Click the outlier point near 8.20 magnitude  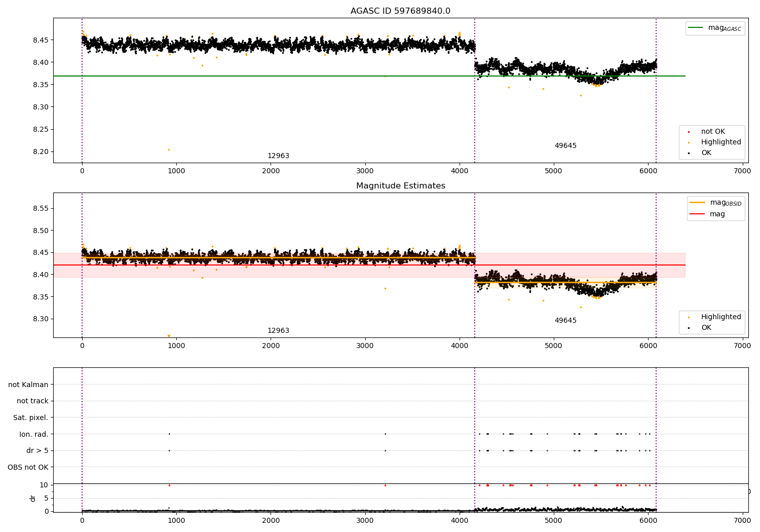coord(169,149)
